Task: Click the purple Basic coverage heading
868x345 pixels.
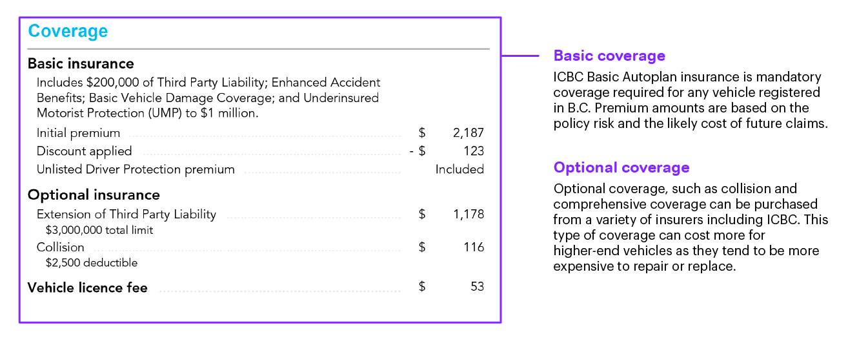Action: 609,56
